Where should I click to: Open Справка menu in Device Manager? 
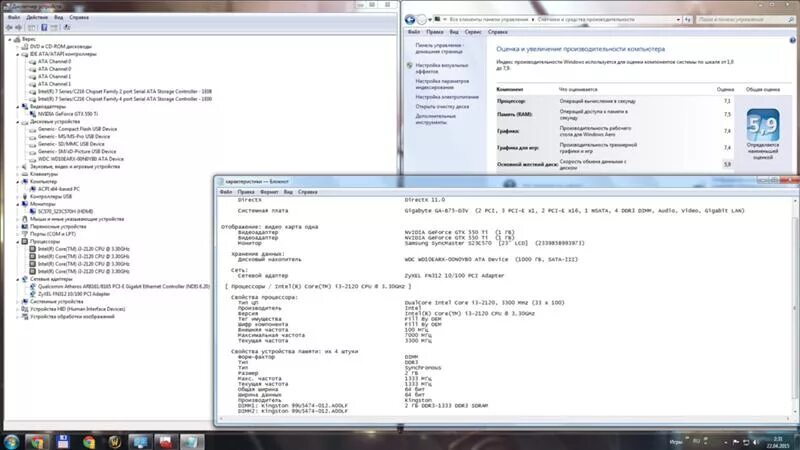(79, 17)
